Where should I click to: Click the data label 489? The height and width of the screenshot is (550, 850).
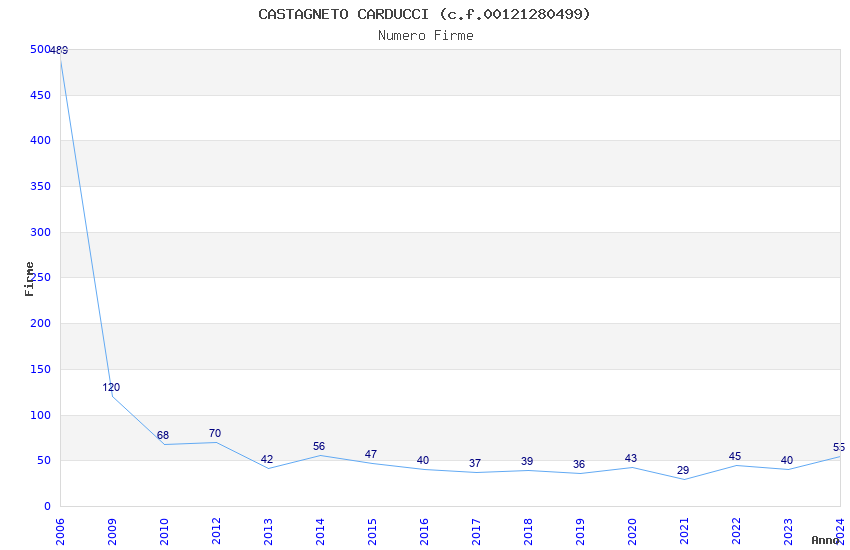59,50
